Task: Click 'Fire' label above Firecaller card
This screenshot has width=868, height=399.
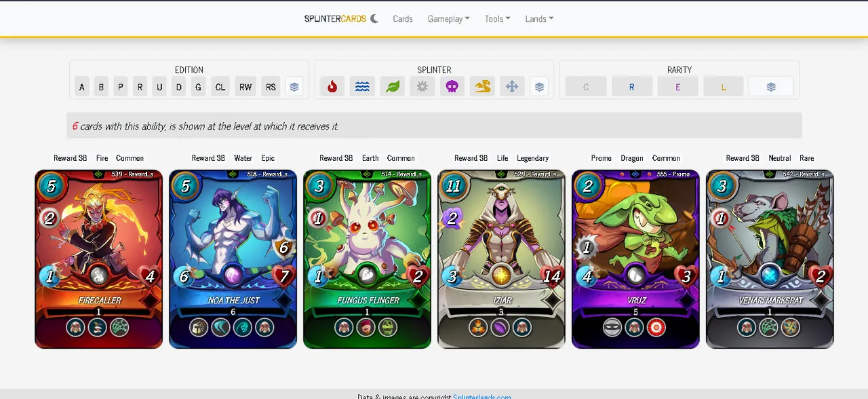Action: (x=102, y=158)
